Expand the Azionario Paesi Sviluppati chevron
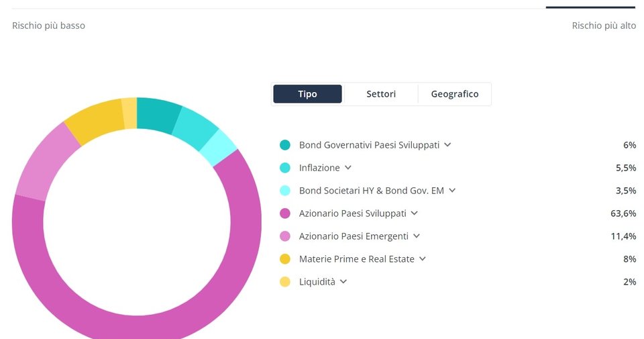This screenshot has width=644, height=339. tap(415, 213)
